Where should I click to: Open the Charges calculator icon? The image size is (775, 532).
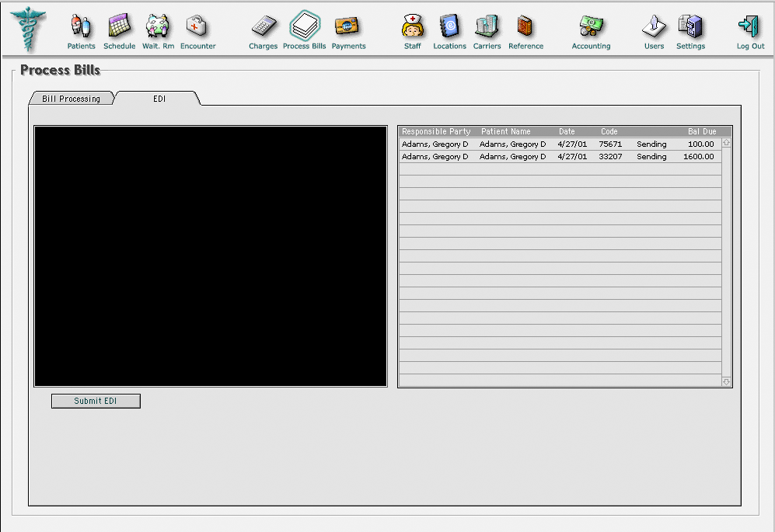click(x=263, y=26)
